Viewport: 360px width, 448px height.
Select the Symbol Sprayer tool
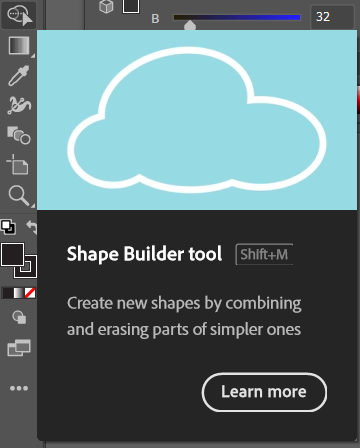tap(19, 105)
